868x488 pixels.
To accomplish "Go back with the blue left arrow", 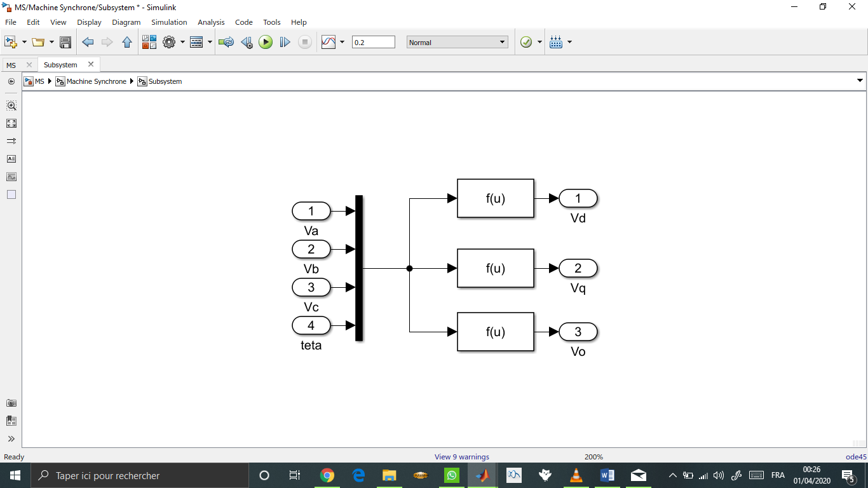I will [88, 42].
